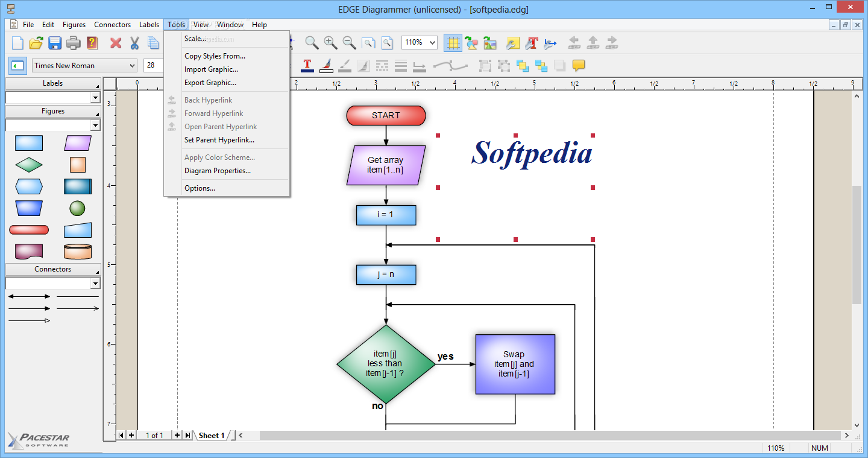Viewport: 868px width, 458px height.
Task: Pick the green circle figure
Action: pos(78,208)
